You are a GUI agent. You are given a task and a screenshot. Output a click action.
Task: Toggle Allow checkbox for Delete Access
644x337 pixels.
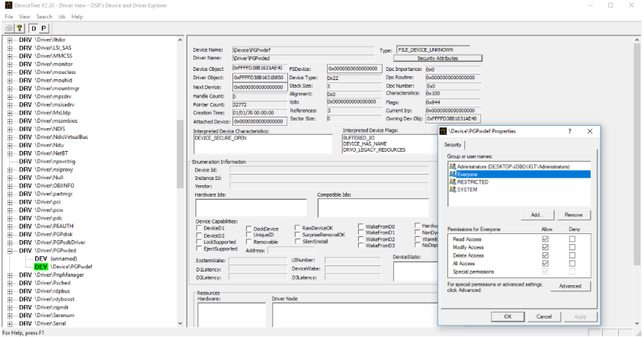(x=544, y=255)
